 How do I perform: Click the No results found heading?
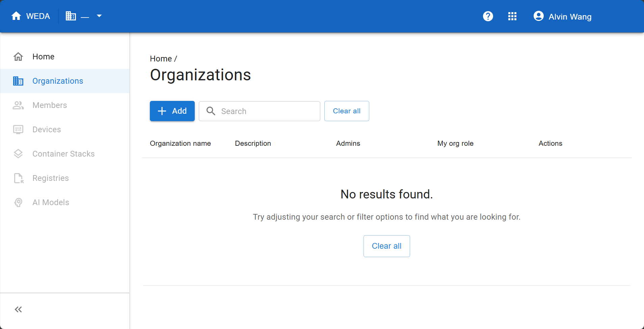point(387,194)
